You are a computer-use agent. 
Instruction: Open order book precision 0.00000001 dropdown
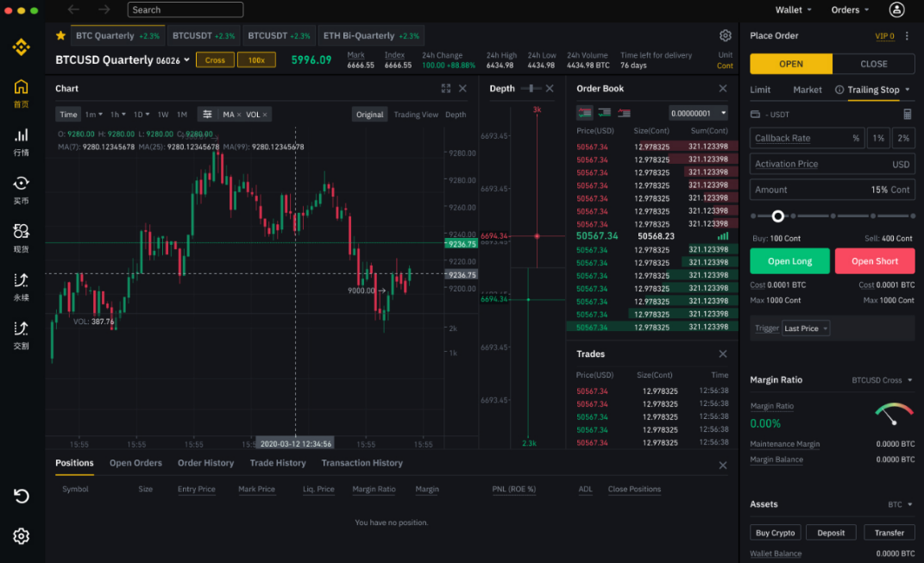(x=698, y=113)
